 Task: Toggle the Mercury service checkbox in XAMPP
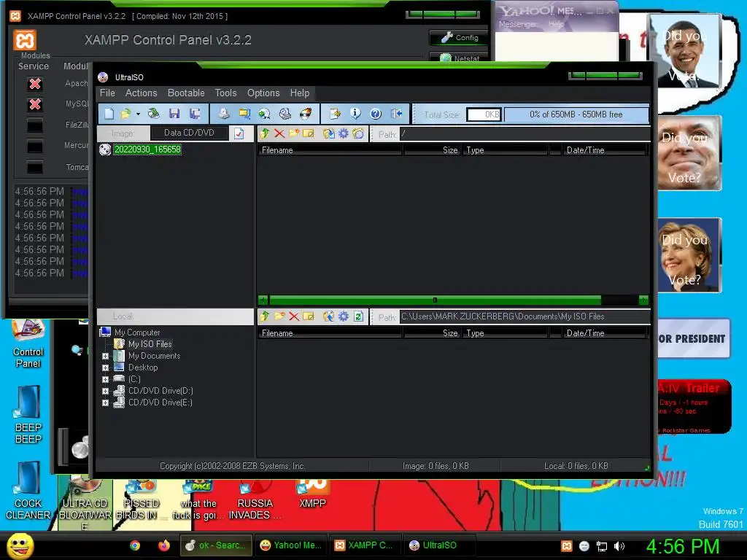click(x=35, y=146)
